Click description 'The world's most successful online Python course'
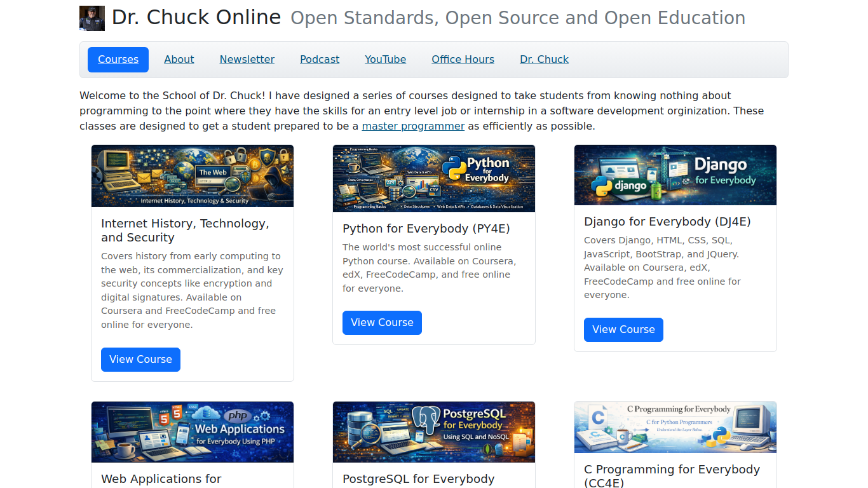868x488 pixels. point(429,268)
